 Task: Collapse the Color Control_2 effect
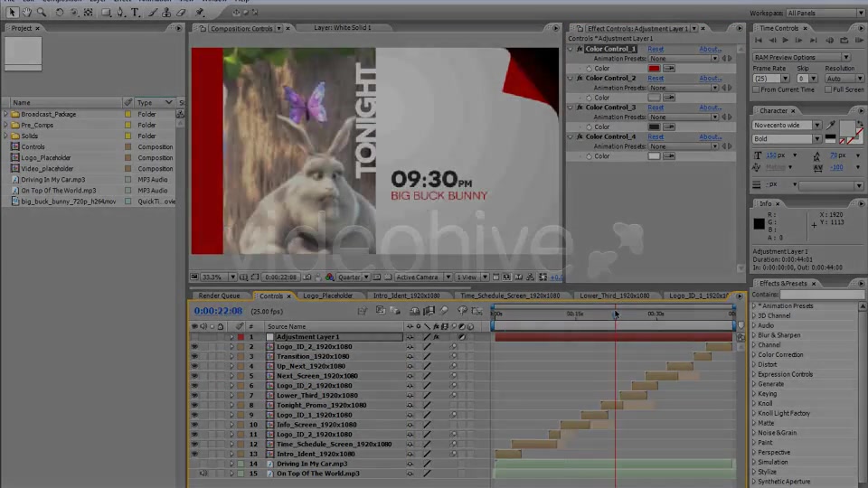[571, 79]
